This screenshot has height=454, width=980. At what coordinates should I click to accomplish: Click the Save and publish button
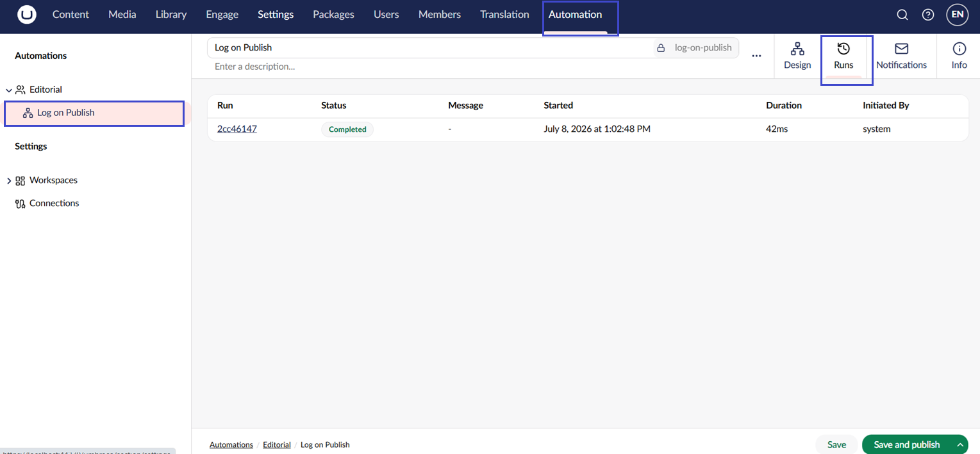click(x=907, y=445)
